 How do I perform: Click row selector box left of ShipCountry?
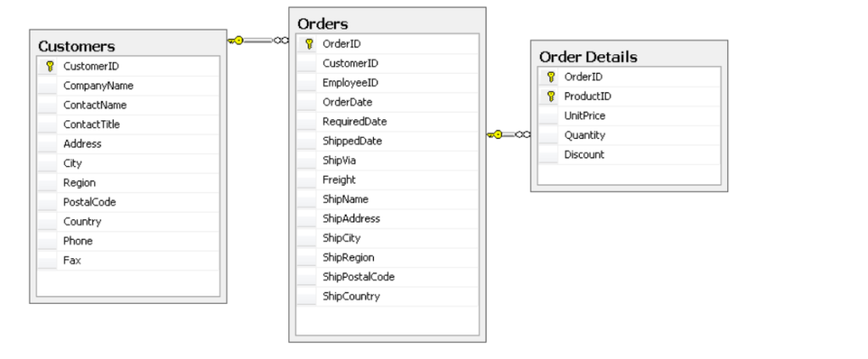306,296
